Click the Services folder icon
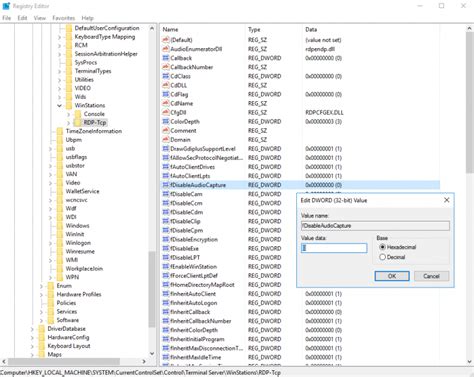 point(51,311)
